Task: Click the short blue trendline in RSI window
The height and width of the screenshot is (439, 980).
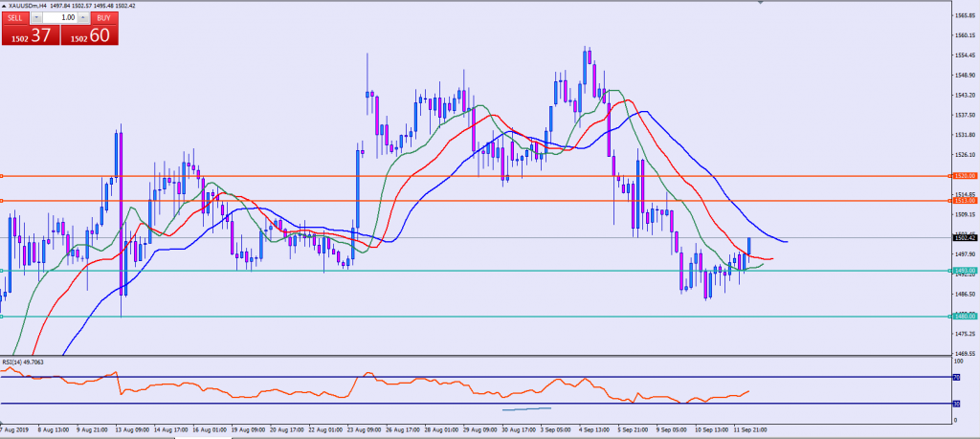Action: pyautogui.click(x=526, y=409)
